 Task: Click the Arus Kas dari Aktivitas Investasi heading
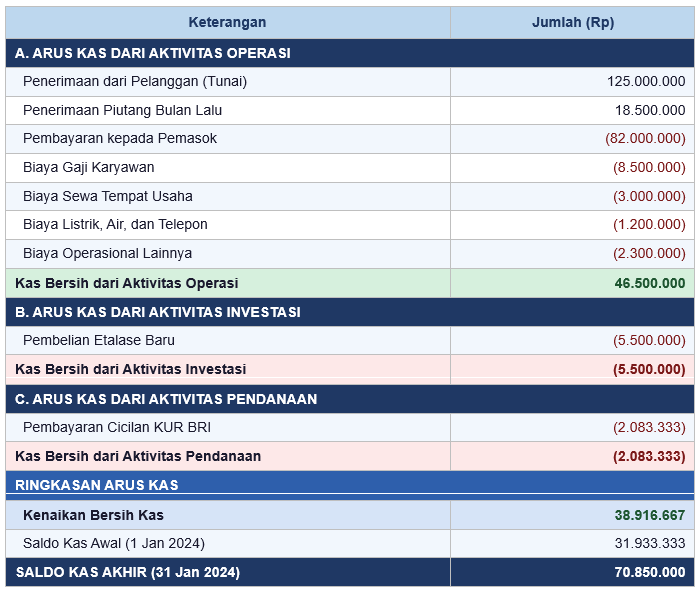(x=158, y=312)
